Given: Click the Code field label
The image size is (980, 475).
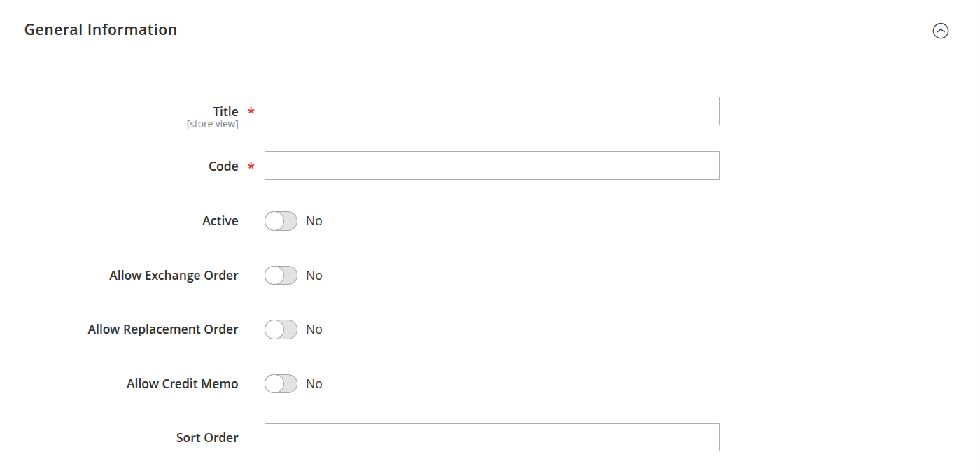Looking at the screenshot, I should [x=223, y=166].
